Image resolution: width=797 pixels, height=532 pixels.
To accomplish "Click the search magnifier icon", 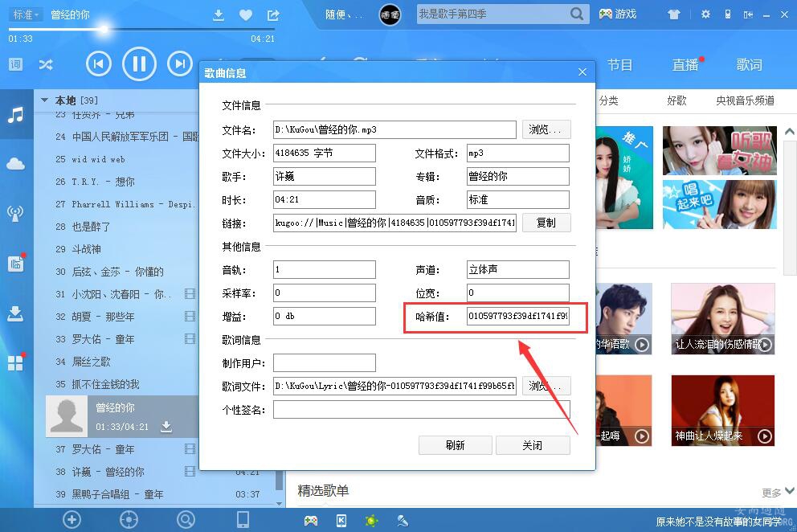I will (x=576, y=14).
